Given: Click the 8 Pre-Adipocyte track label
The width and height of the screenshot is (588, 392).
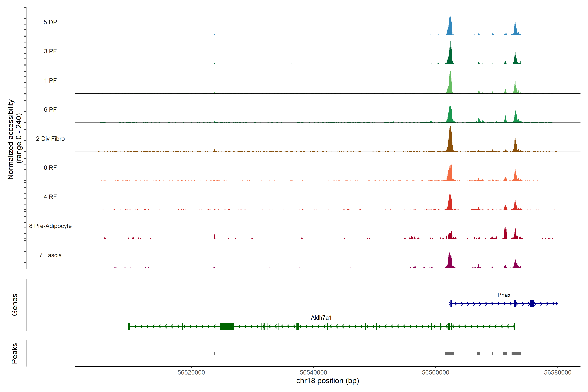Looking at the screenshot, I should 50,226.
